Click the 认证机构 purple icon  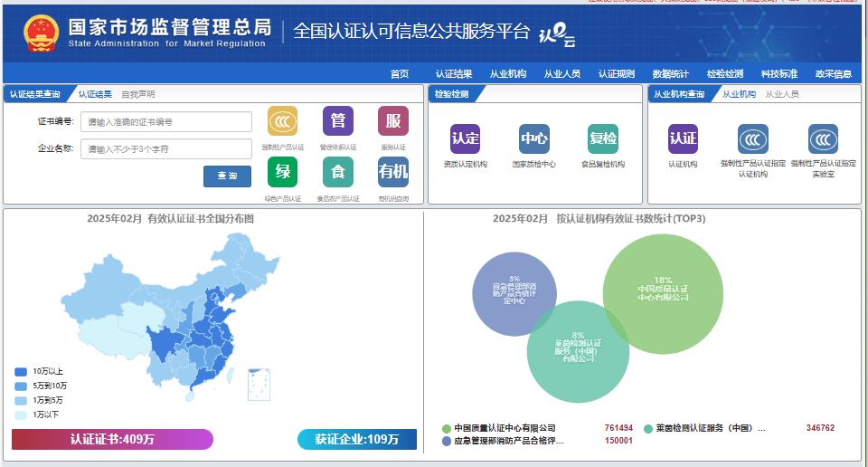point(683,139)
